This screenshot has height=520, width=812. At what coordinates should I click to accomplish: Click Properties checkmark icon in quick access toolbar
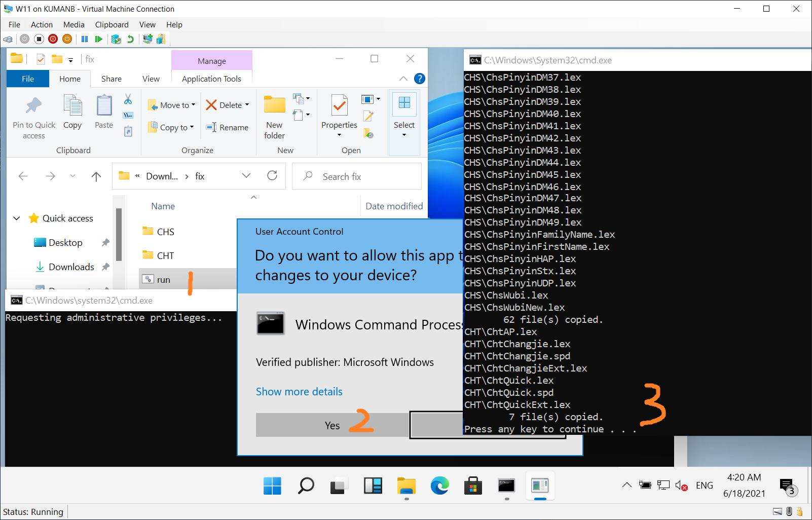pyautogui.click(x=41, y=59)
